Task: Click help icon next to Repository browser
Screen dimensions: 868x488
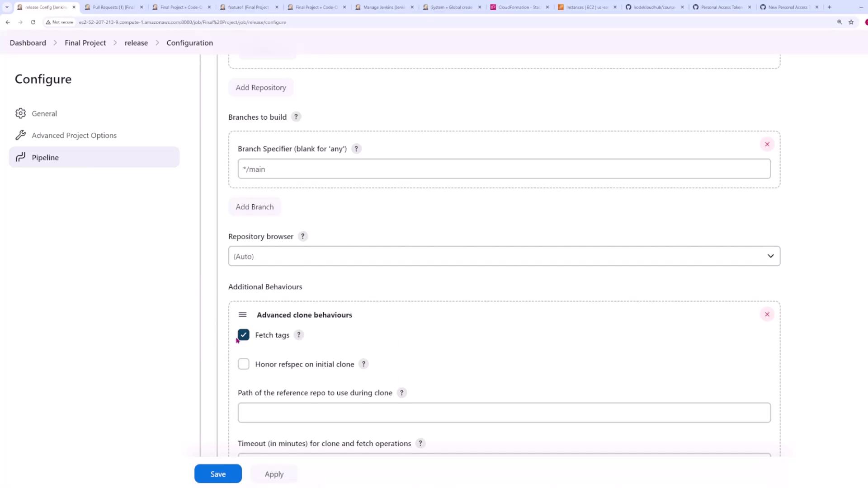Action: click(303, 236)
